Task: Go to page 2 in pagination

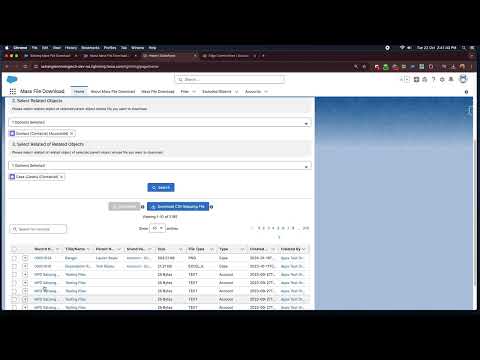Action: pos(263,228)
